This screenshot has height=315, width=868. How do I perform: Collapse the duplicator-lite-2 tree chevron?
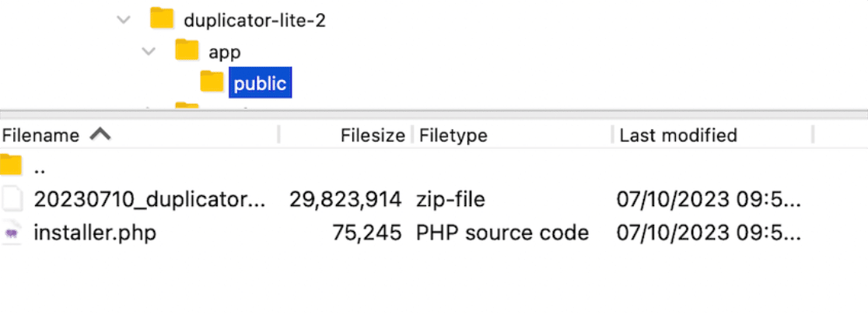123,19
